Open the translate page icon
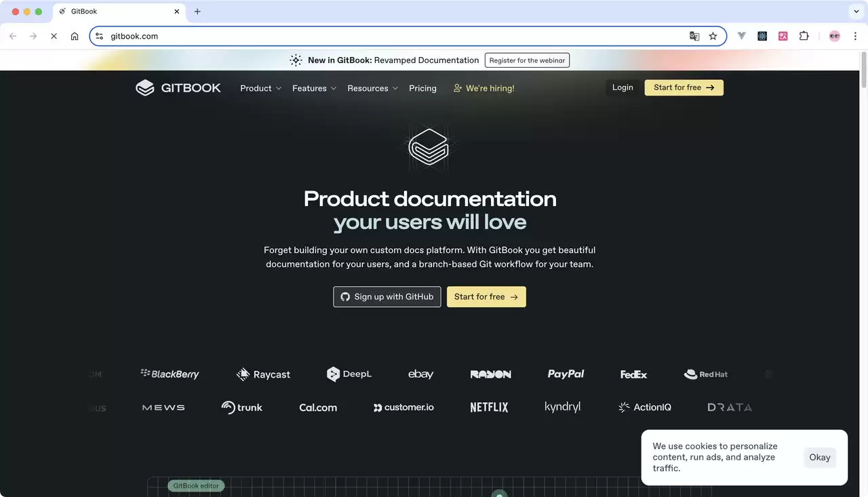The width and height of the screenshot is (868, 497). (694, 36)
